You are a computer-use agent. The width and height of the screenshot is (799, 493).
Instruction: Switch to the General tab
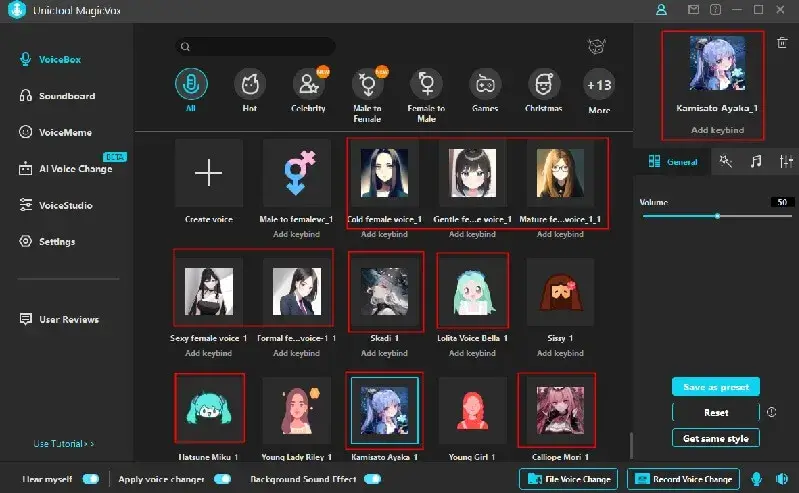[x=673, y=162]
